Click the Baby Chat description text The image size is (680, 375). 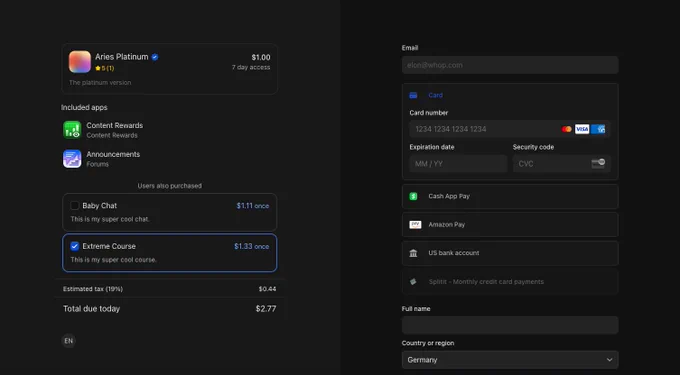point(110,219)
